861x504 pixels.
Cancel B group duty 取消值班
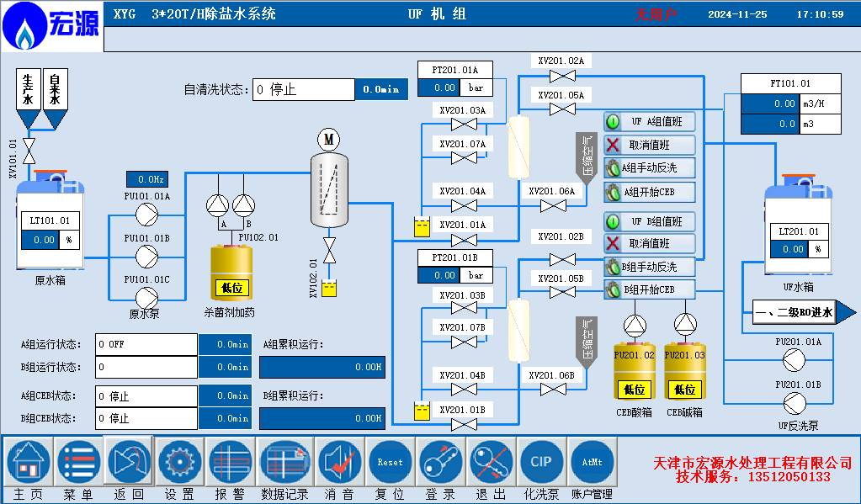point(650,243)
